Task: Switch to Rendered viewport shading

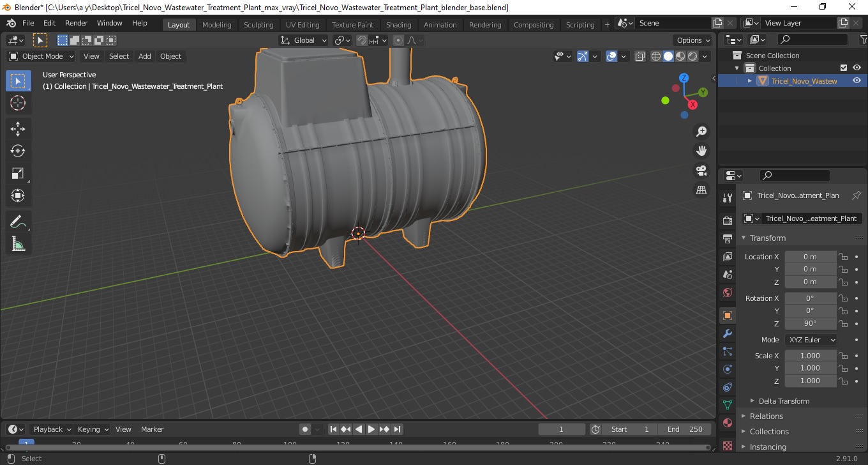Action: coord(692,56)
